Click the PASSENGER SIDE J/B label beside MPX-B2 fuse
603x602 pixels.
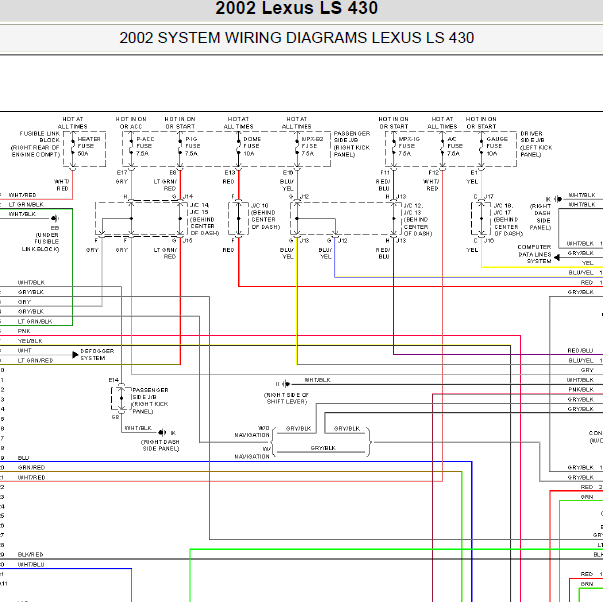click(x=351, y=144)
